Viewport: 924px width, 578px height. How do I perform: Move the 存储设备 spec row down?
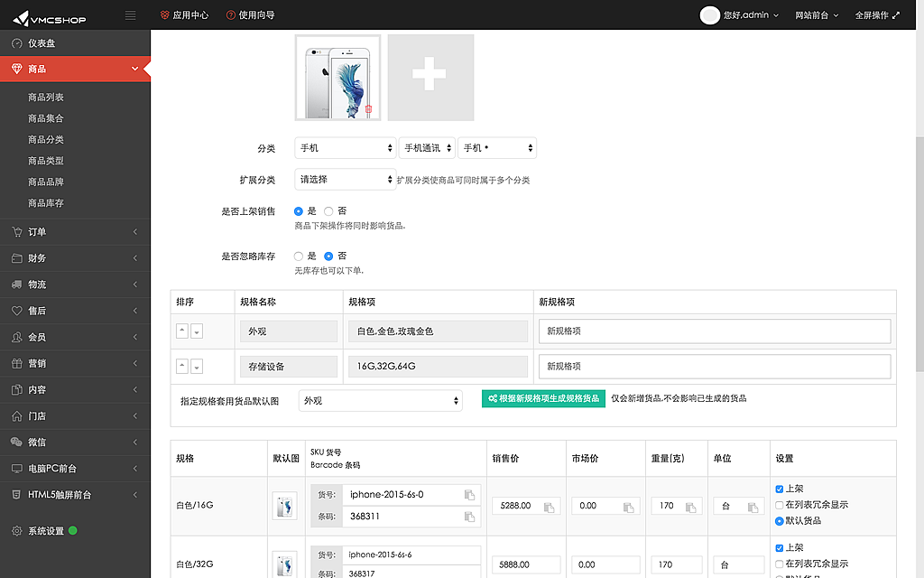pos(197,367)
